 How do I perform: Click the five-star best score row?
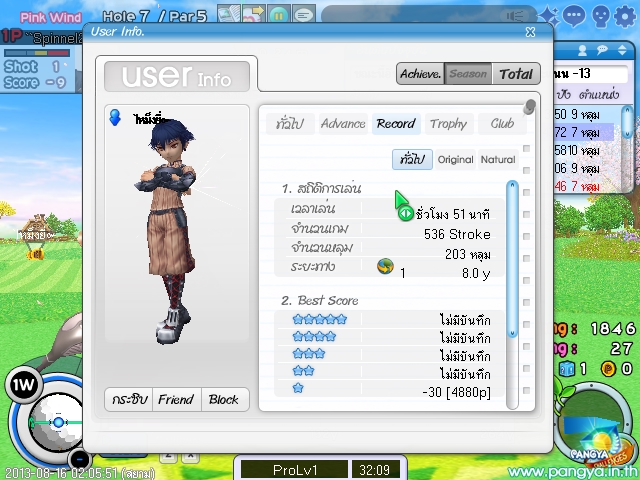[388, 320]
